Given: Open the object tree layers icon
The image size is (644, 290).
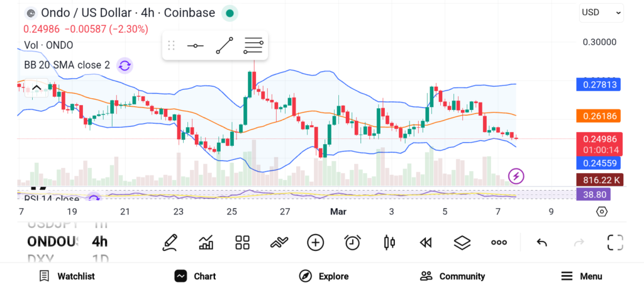Looking at the screenshot, I should [462, 242].
